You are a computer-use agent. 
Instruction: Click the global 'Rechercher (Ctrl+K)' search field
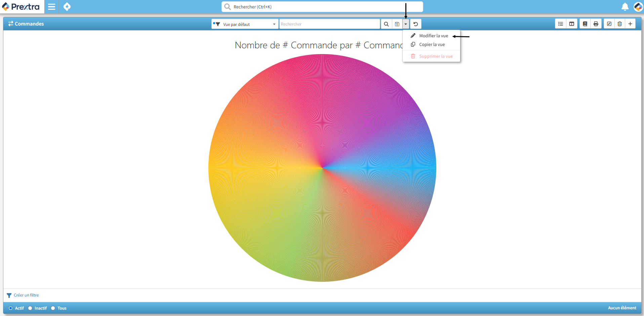pyautogui.click(x=322, y=7)
